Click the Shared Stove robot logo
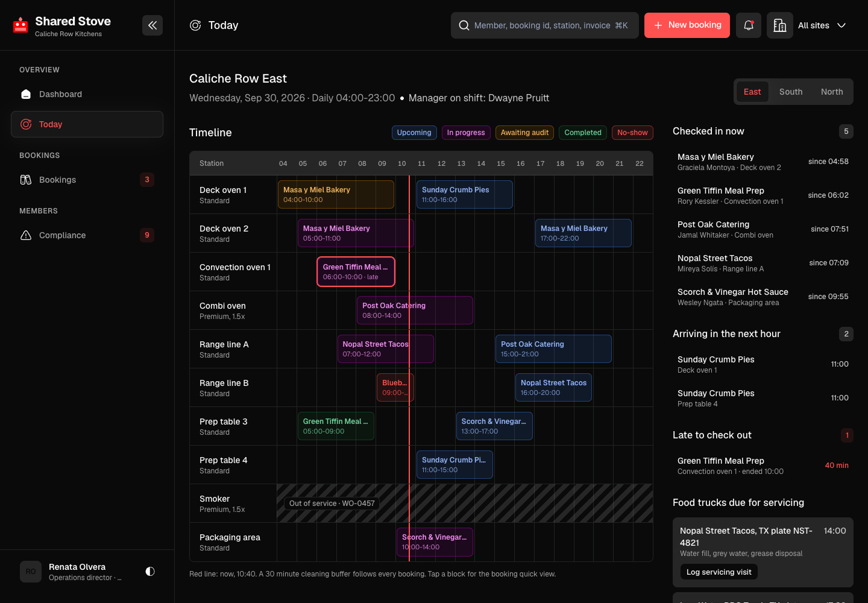Image resolution: width=868 pixels, height=603 pixels. [20, 25]
